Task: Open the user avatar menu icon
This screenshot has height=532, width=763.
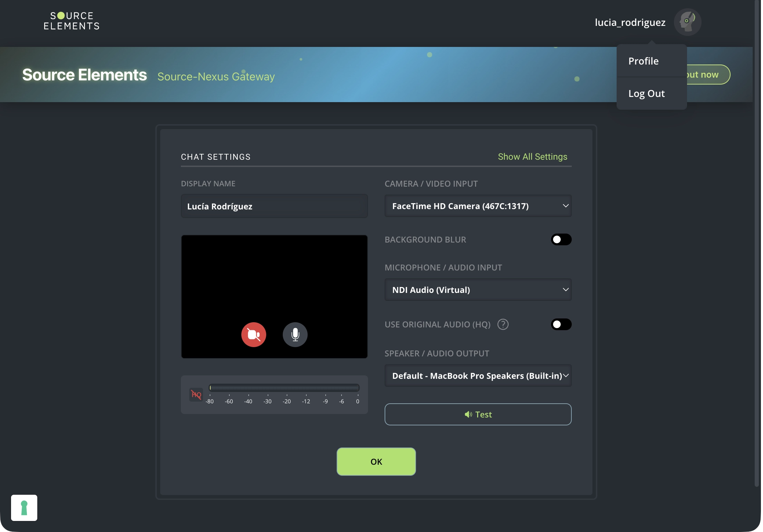Action: [687, 22]
